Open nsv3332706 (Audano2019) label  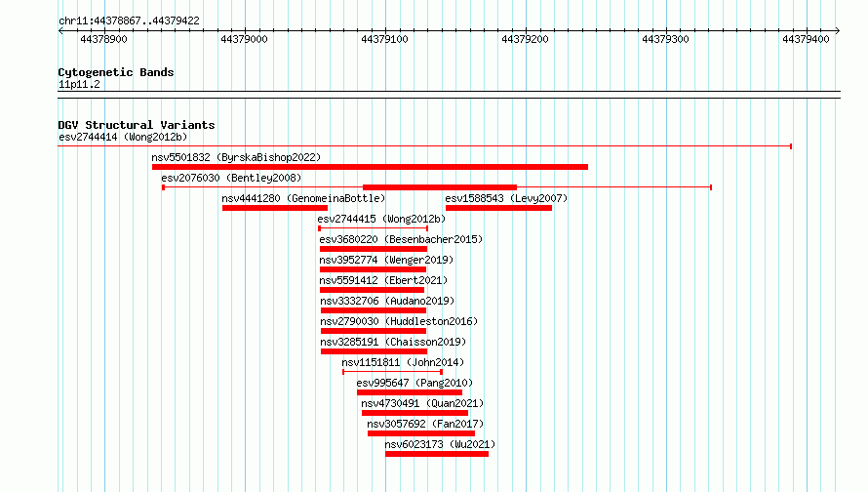click(x=387, y=301)
